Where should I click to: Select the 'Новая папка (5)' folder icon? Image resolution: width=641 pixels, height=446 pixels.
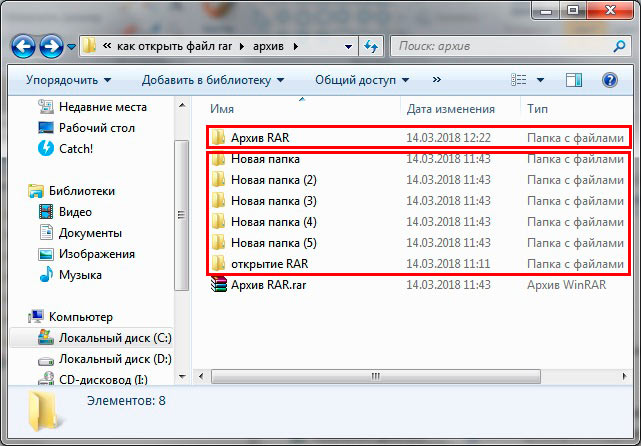pyautogui.click(x=218, y=242)
